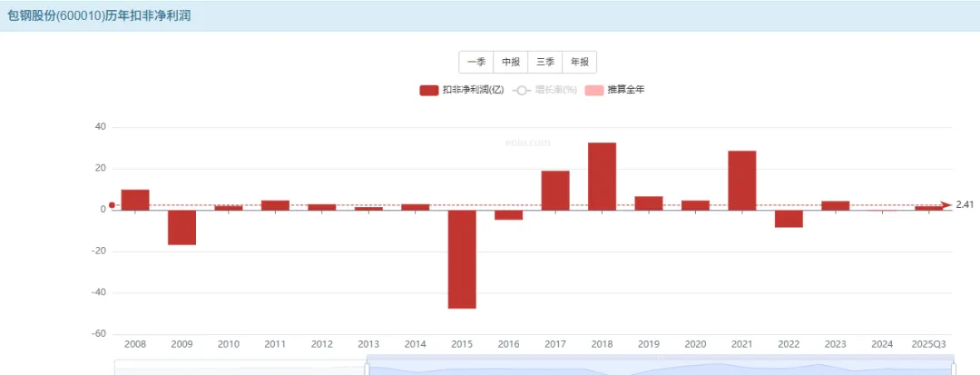Click the 2025Q3 x-axis label
Viewport: 980px width, 375px height.
(x=929, y=344)
